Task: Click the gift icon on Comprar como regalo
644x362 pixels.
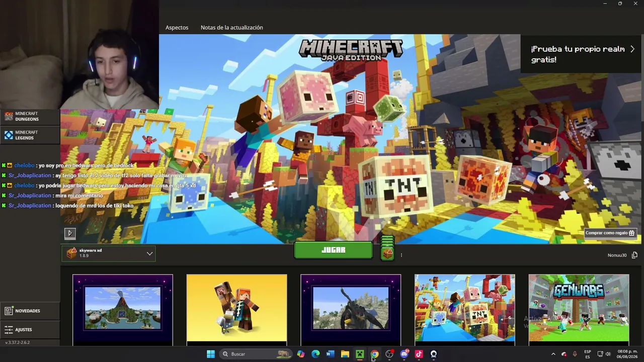Action: click(x=632, y=233)
